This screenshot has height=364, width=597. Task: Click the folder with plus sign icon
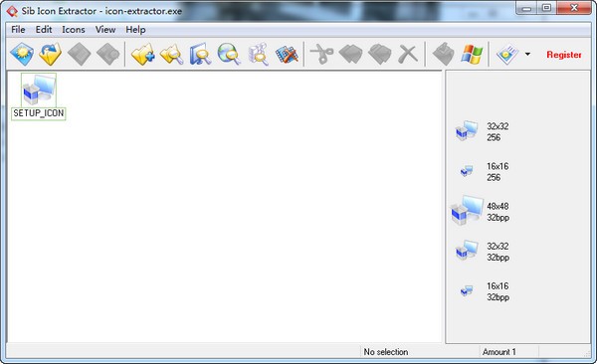pos(142,54)
